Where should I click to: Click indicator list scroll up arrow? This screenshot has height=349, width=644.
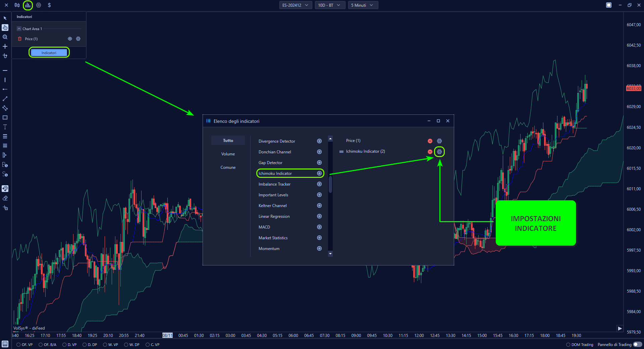pyautogui.click(x=330, y=139)
